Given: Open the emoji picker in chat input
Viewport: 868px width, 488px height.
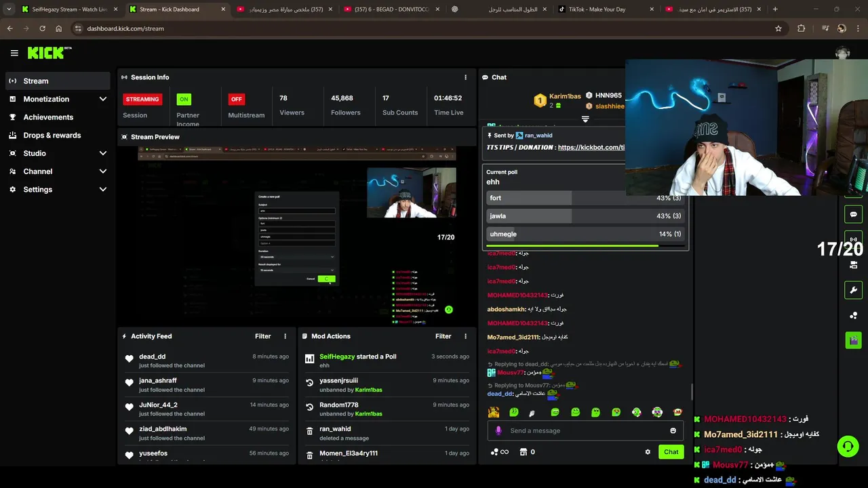Looking at the screenshot, I should click(673, 430).
